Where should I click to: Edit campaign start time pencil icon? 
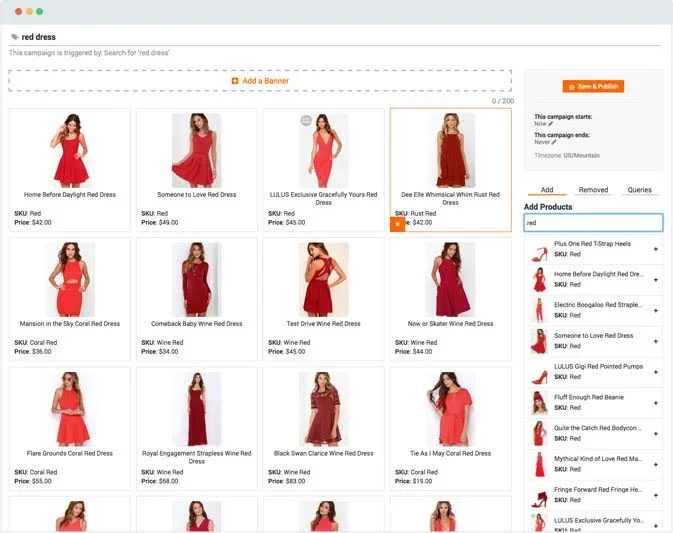tap(551, 124)
